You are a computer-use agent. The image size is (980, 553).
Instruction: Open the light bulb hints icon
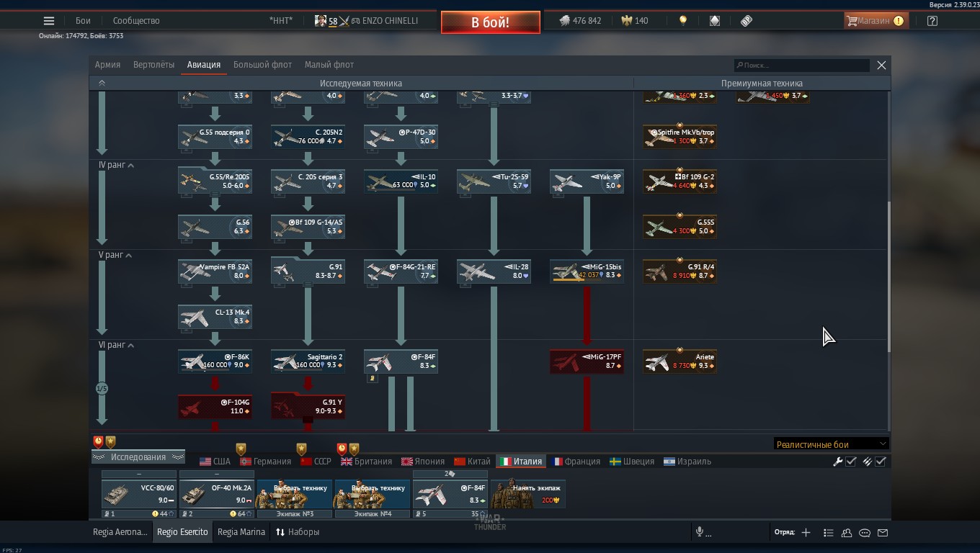[x=683, y=21]
